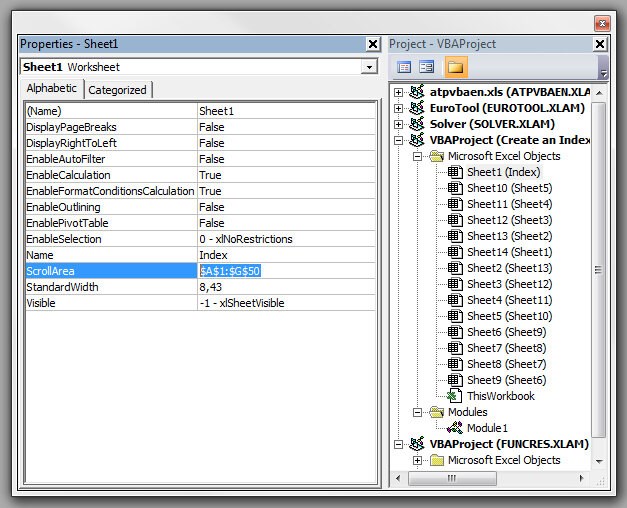The height and width of the screenshot is (508, 627).
Task: Click worksheet icon of Sheet13 (Sheet2)
Action: pyautogui.click(x=455, y=236)
